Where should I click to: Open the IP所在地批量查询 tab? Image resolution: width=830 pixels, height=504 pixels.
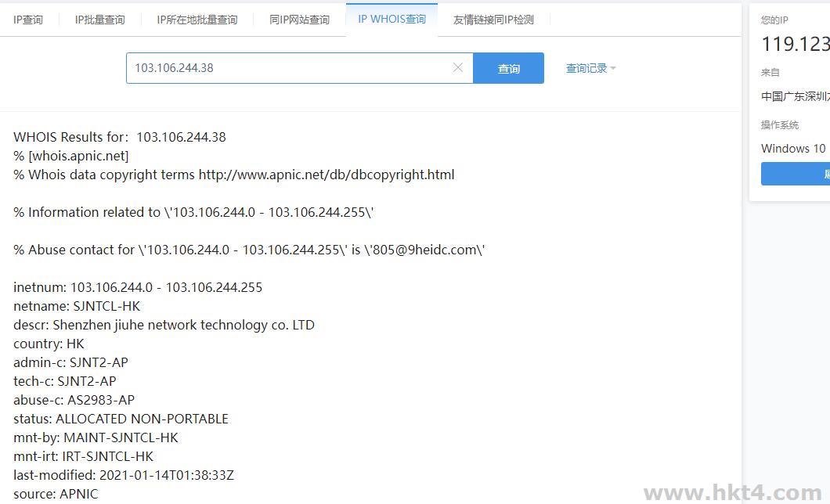click(197, 20)
